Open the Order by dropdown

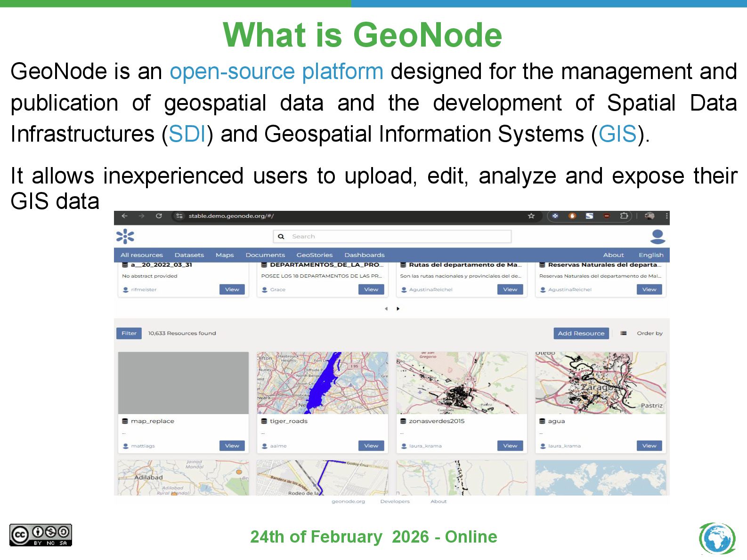[650, 333]
